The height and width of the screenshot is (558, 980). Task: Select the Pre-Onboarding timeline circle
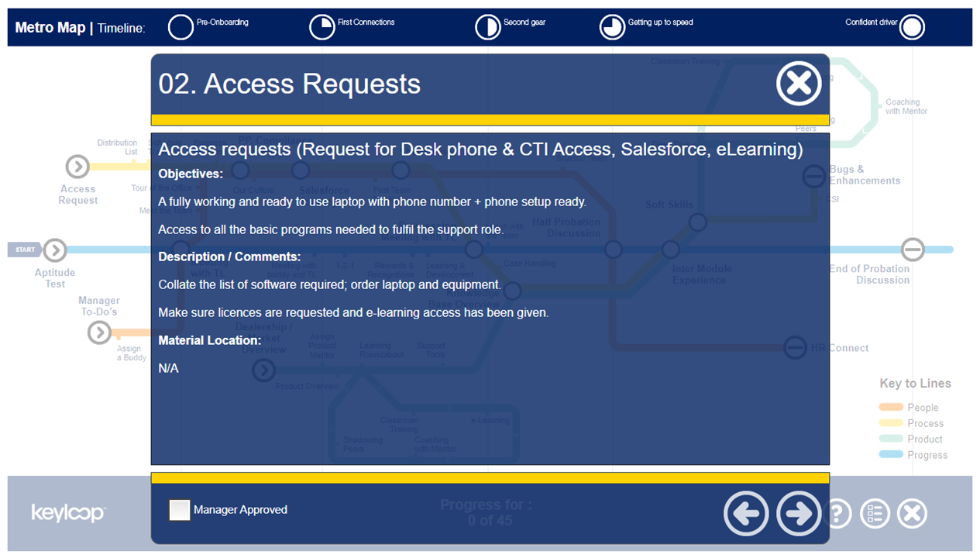pos(181,27)
